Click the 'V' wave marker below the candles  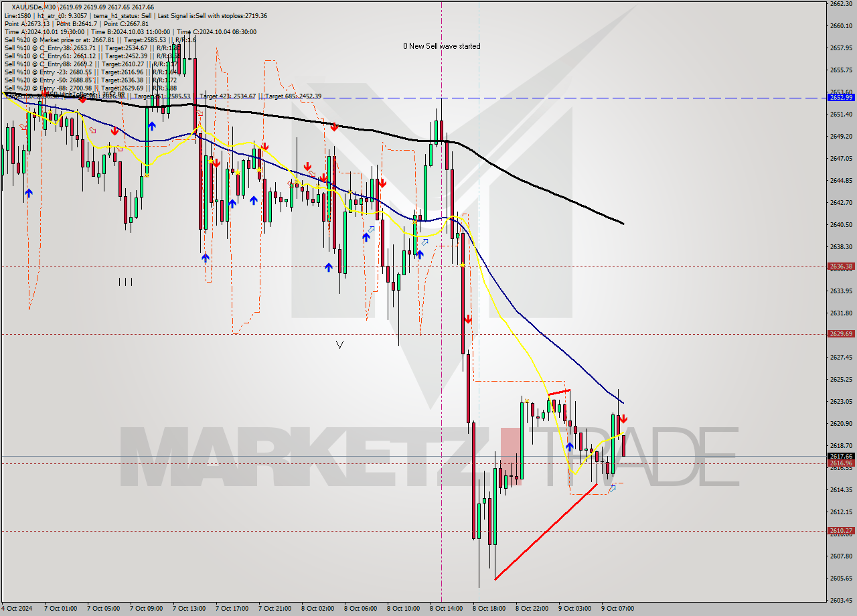[x=339, y=345]
